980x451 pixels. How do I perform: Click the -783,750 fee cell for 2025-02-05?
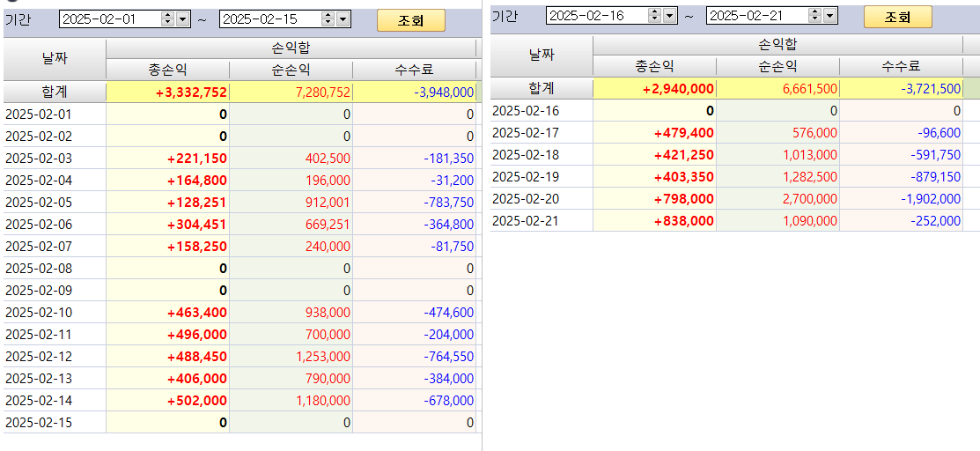414,202
